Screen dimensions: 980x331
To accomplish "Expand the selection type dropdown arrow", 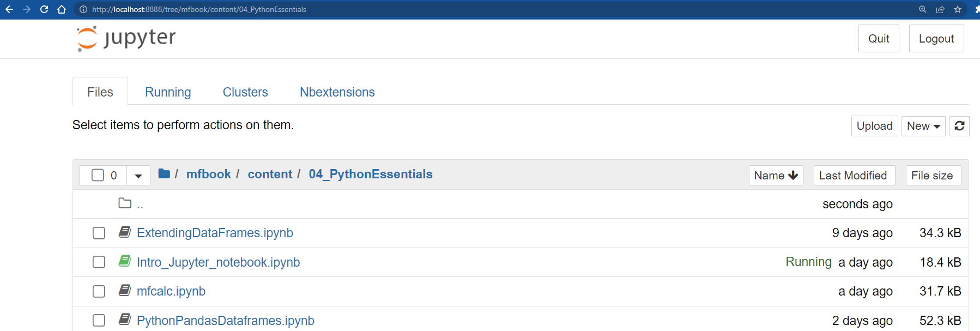I will coord(138,176).
